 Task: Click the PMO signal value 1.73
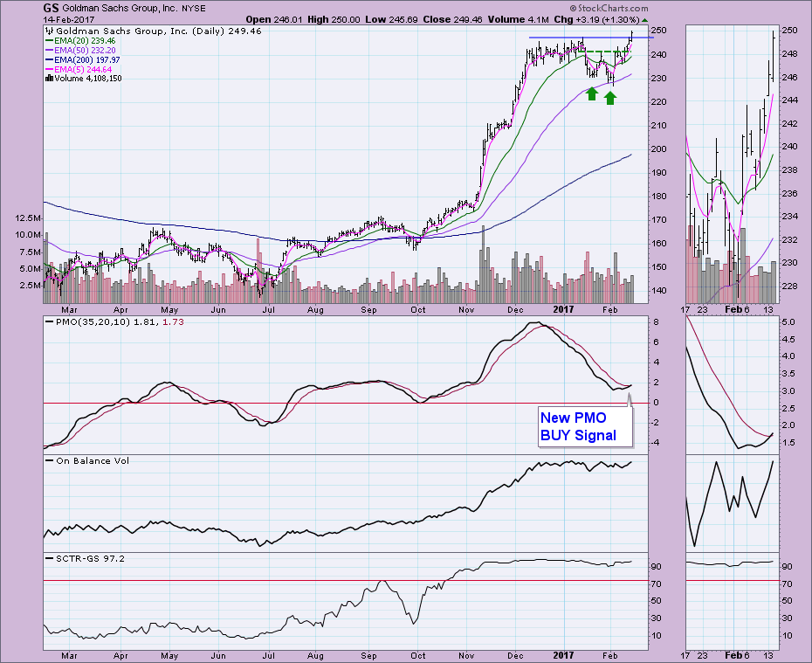(x=173, y=321)
